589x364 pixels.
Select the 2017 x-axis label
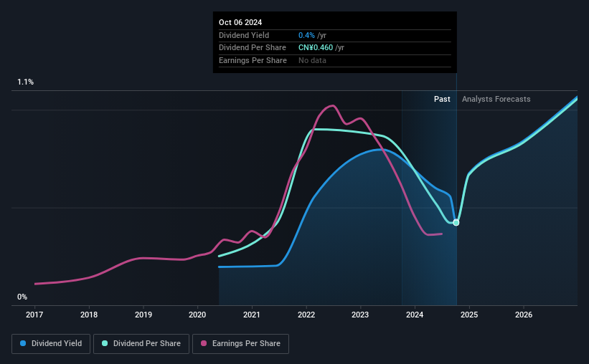[x=34, y=315]
